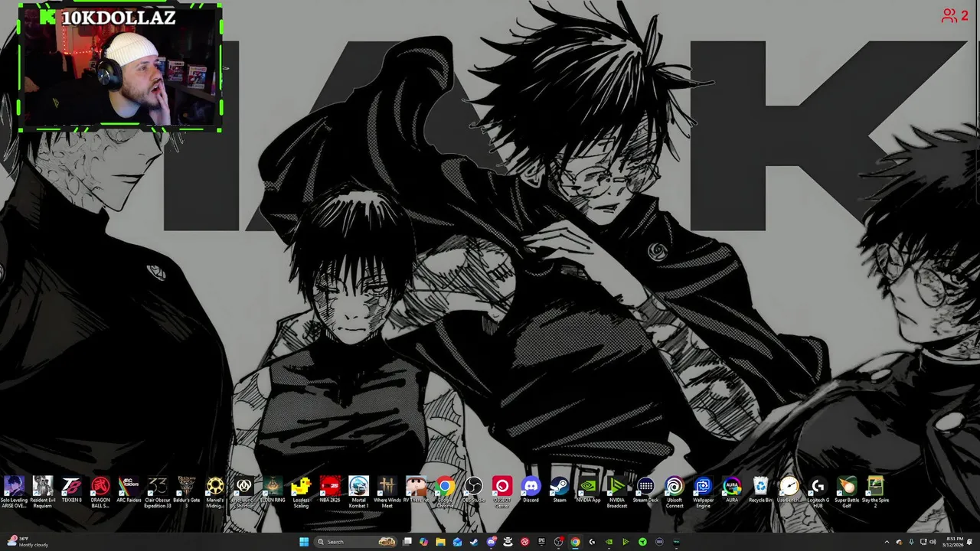This screenshot has height=551, width=980.
Task: Launch Resident Evil Requiem shortcut
Action: pos(43,492)
